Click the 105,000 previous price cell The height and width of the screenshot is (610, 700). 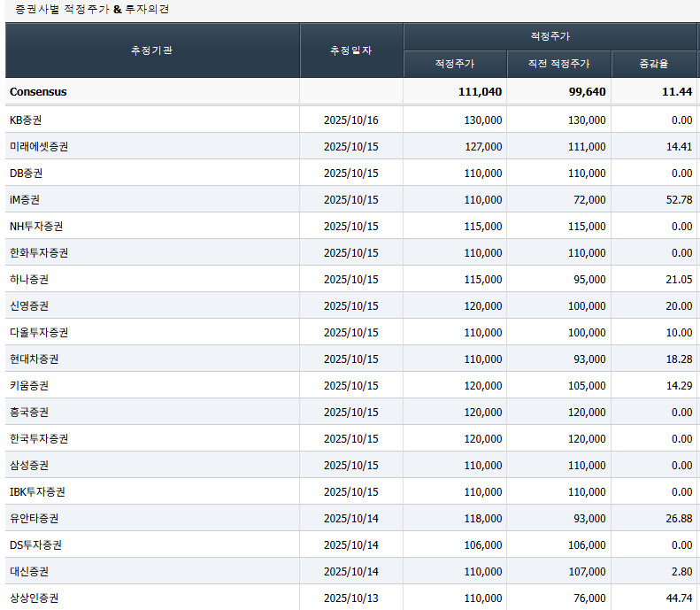(x=587, y=386)
